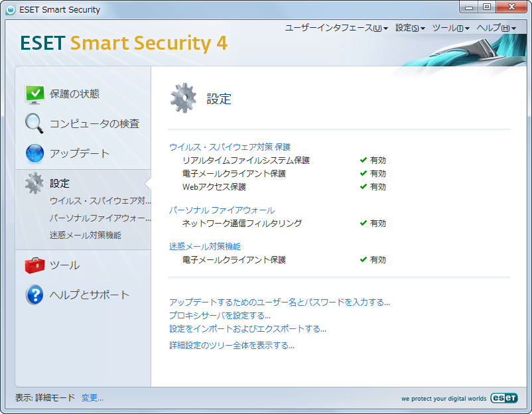
Task: Click the globe update icon
Action: tap(34, 153)
